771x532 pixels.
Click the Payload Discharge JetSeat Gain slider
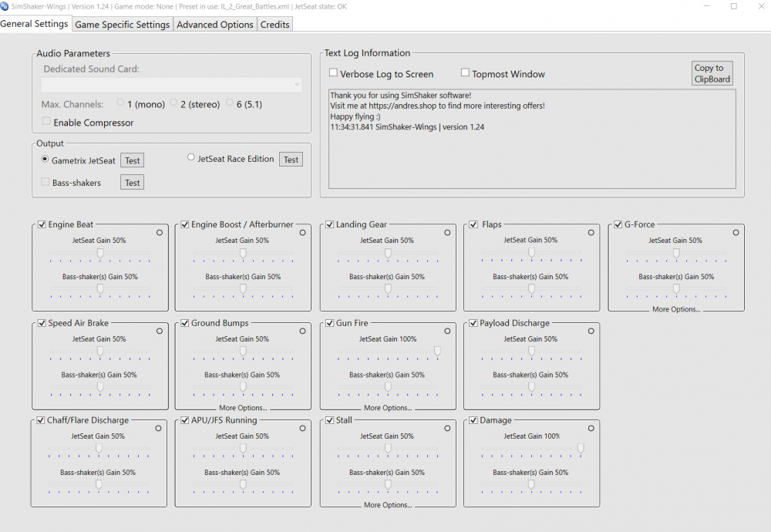531,352
